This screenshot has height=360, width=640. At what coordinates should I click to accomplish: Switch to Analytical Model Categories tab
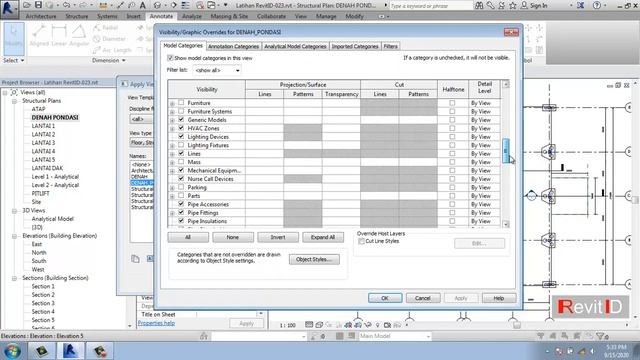coord(295,47)
